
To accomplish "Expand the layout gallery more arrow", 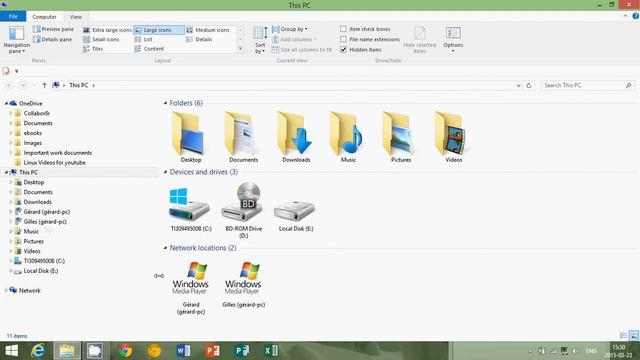I will click(240, 49).
